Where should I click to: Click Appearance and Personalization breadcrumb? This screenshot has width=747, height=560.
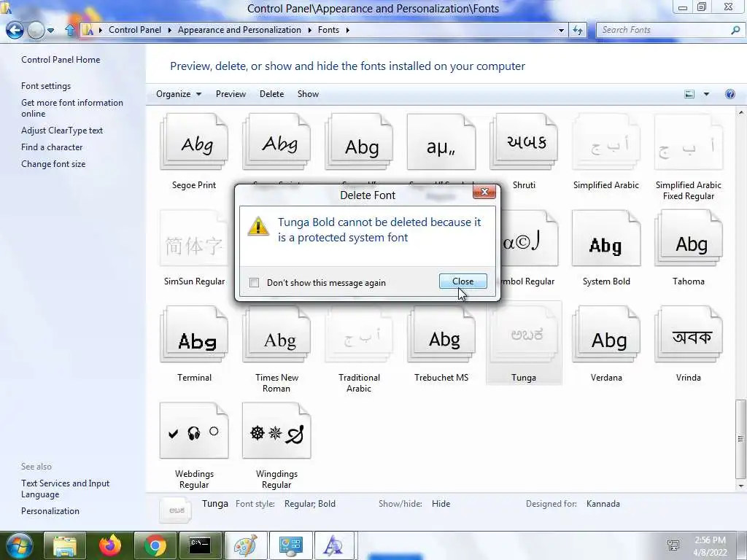pyautogui.click(x=239, y=30)
